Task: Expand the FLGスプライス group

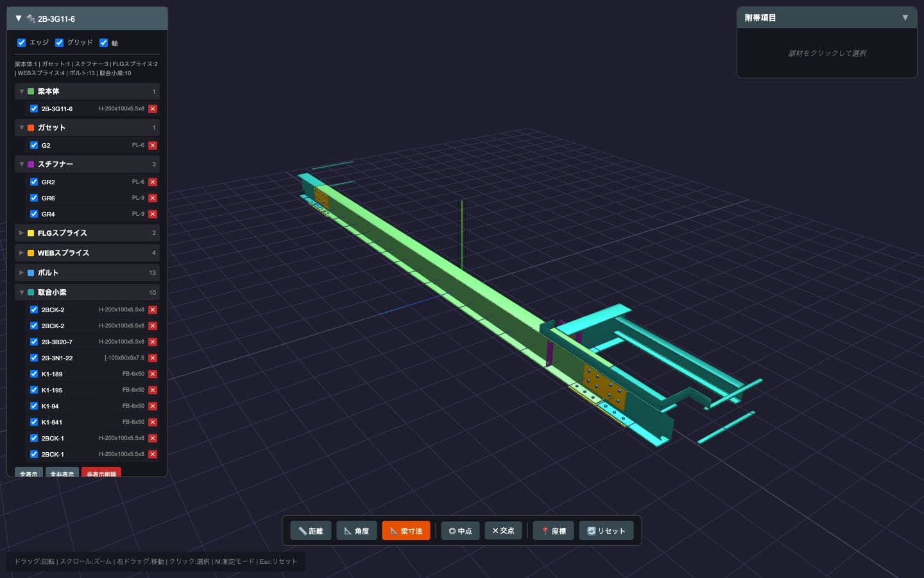Action: click(x=21, y=232)
